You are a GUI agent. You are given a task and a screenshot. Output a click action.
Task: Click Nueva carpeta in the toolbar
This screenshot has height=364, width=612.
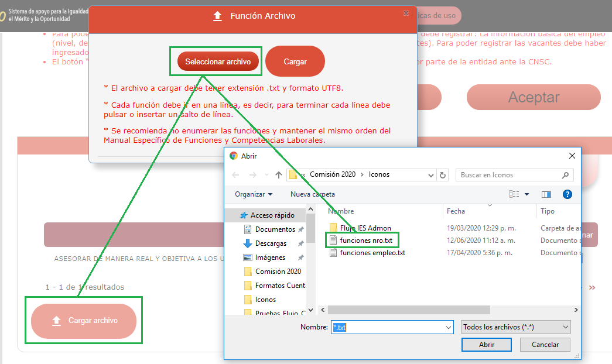pyautogui.click(x=313, y=194)
